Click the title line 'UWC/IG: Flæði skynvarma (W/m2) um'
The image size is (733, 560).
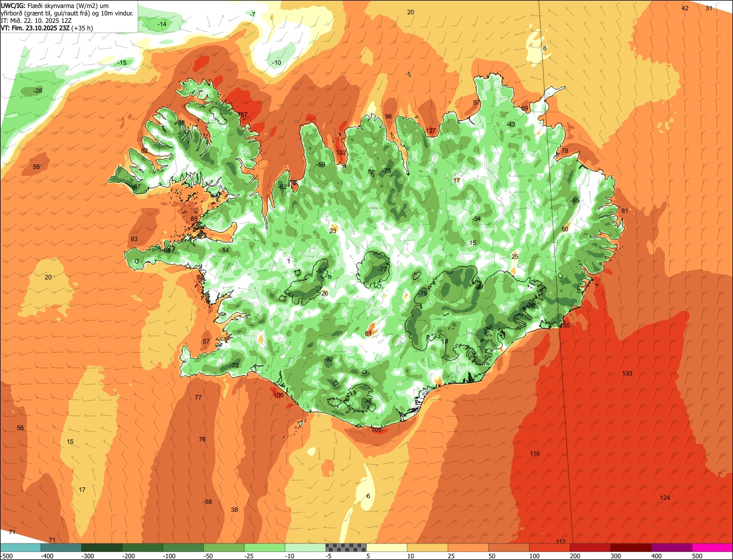pyautogui.click(x=55, y=5)
